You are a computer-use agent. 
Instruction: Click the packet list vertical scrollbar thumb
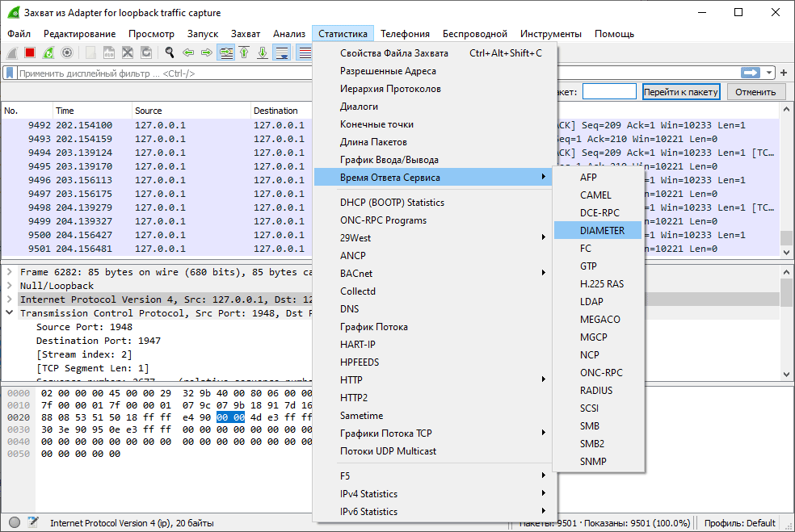coord(786,237)
